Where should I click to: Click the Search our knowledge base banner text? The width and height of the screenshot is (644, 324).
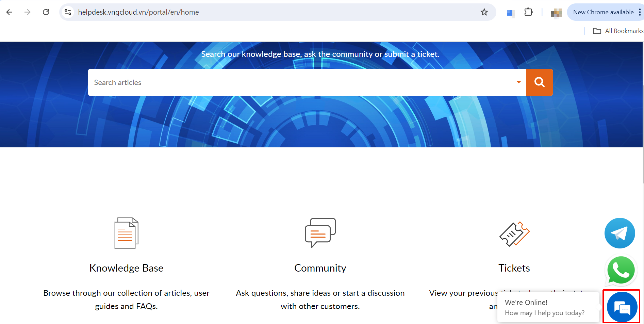[x=320, y=54]
